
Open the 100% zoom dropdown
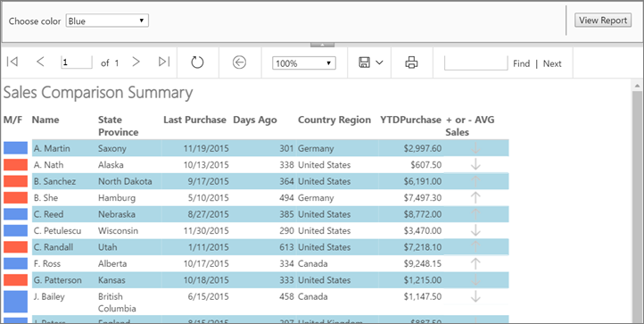(304, 63)
